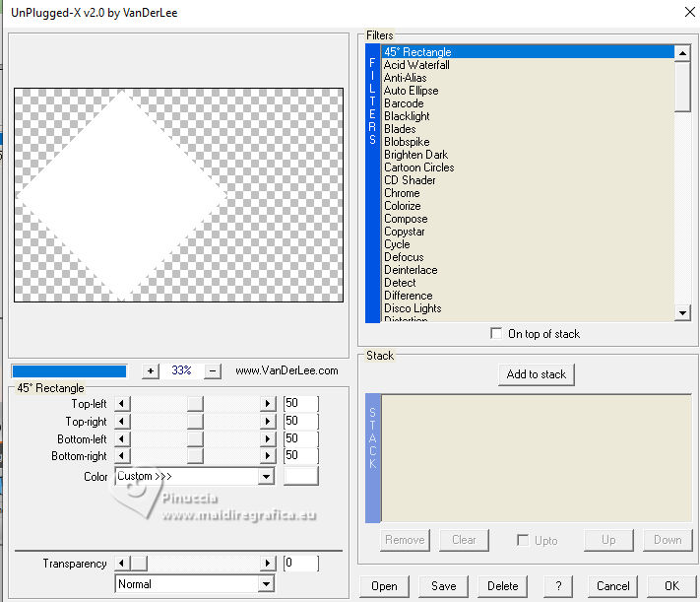Click right arrow of Bottom-left slider
Screen dimensions: 700x602
pos(268,438)
